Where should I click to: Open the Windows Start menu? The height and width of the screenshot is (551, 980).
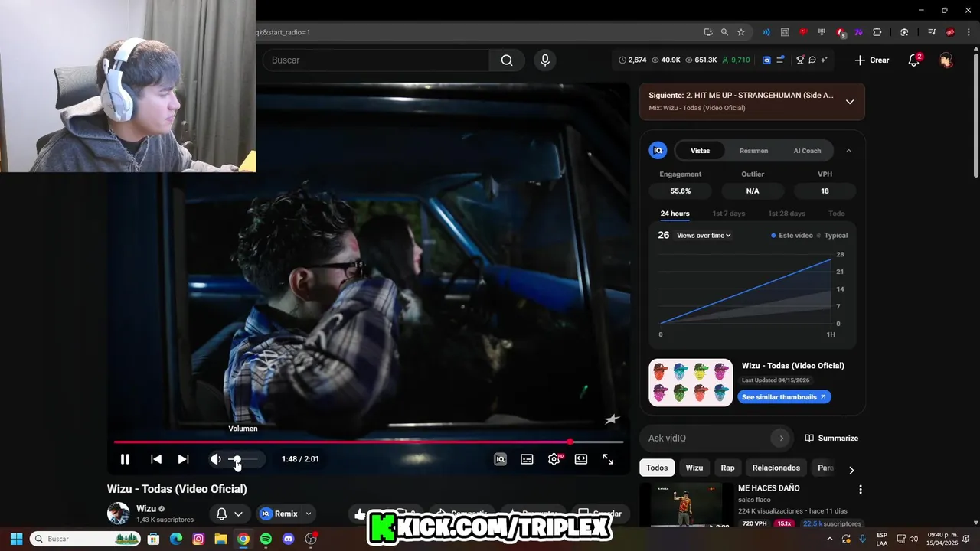tap(16, 539)
